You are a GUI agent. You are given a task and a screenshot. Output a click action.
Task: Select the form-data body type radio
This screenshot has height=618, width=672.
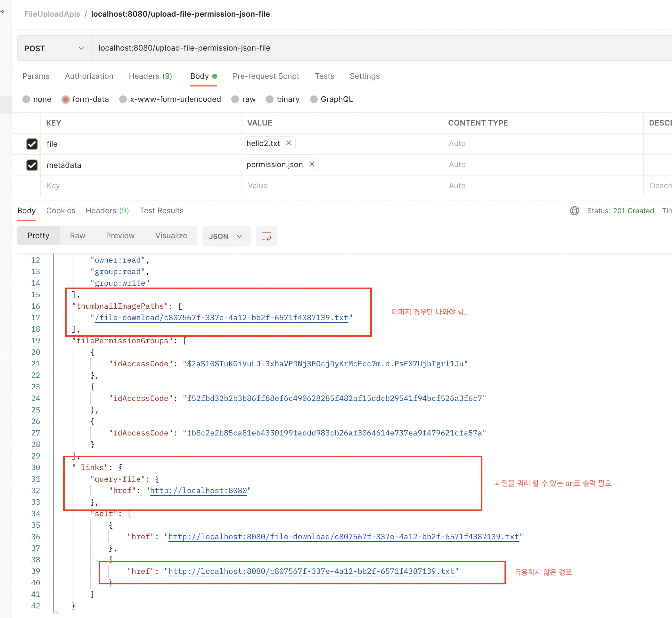click(66, 99)
